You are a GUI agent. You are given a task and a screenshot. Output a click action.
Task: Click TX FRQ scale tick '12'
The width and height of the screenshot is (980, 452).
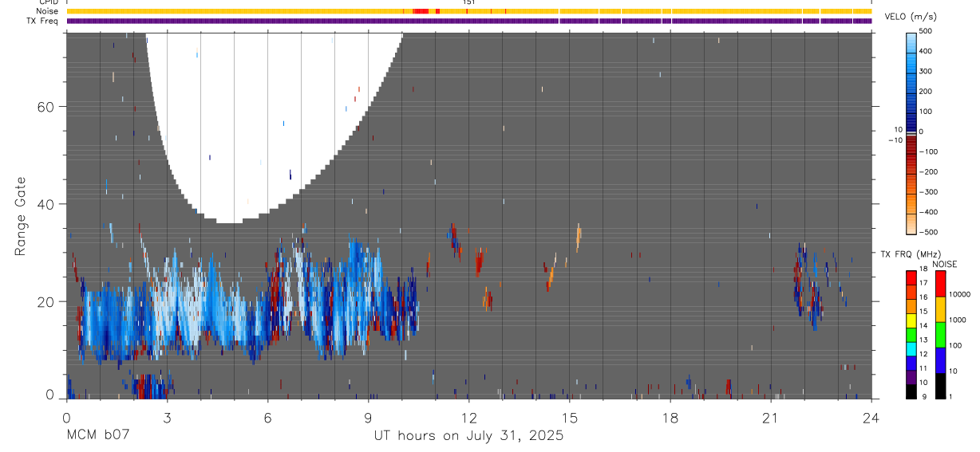(923, 354)
